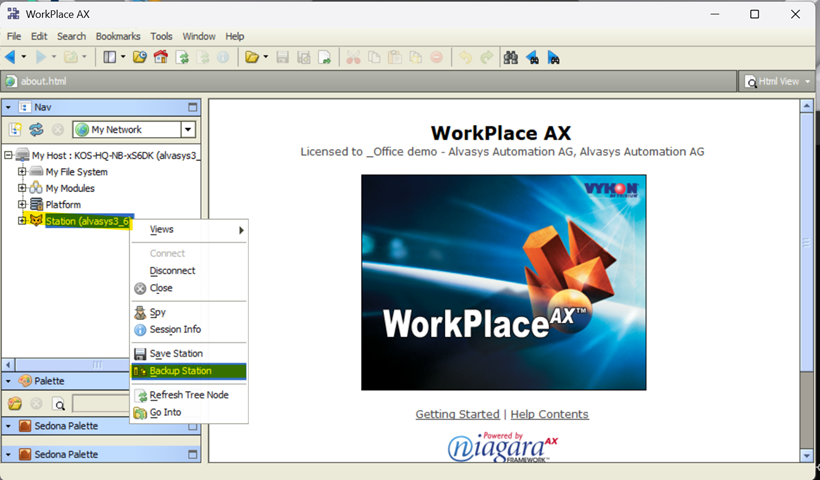
Task: Collapse the Palette panel header arrow
Action: 8,381
